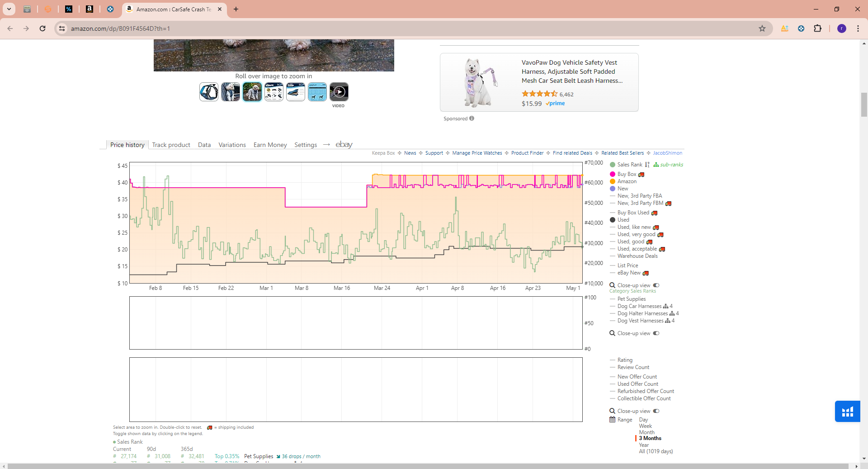This screenshot has width=868, height=469.
Task: Show Sponsored ad info icon
Action: [472, 118]
